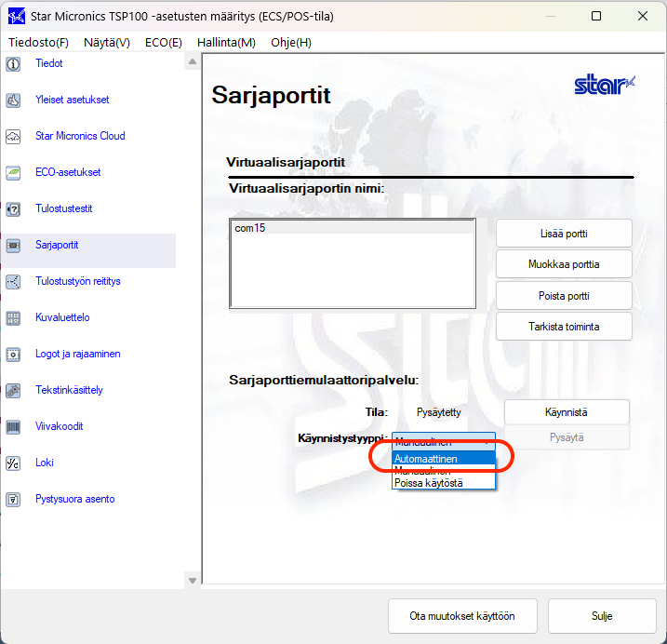Viewport: 667px width, 644px height.
Task: Open Kuvaluettelo page
Action: pos(62,317)
